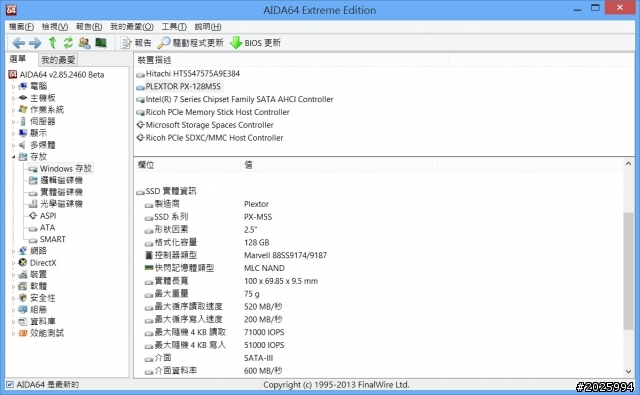Image resolution: width=640 pixels, height=395 pixels.
Task: Open the 說明(H) menu
Action: [x=208, y=27]
